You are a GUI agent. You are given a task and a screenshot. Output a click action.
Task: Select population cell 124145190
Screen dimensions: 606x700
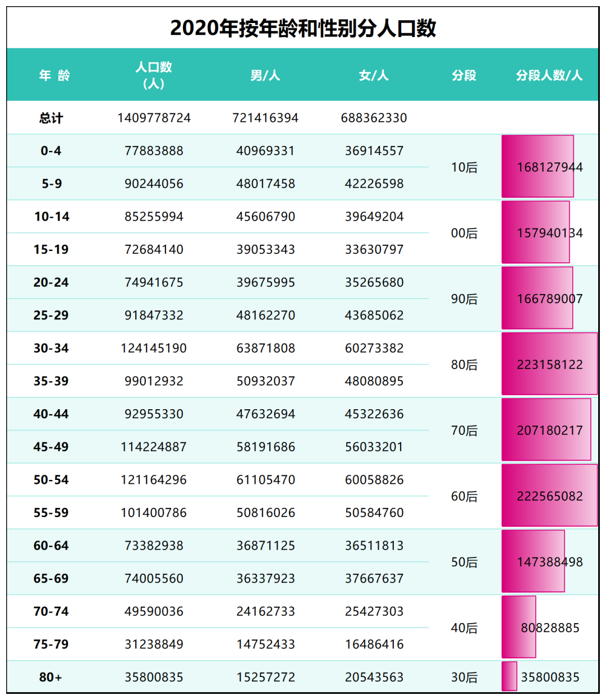(154, 348)
